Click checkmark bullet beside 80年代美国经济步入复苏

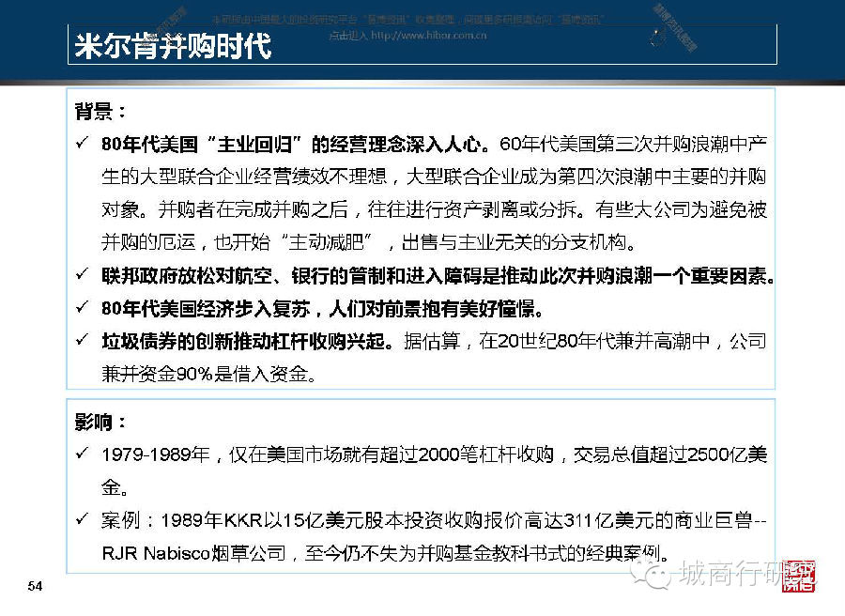pos(82,307)
